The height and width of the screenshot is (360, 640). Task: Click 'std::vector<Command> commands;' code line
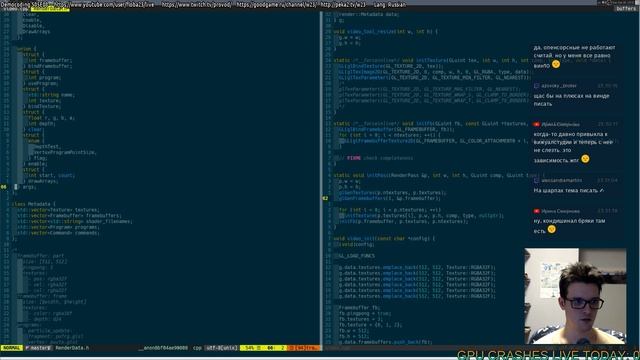click(x=58, y=233)
